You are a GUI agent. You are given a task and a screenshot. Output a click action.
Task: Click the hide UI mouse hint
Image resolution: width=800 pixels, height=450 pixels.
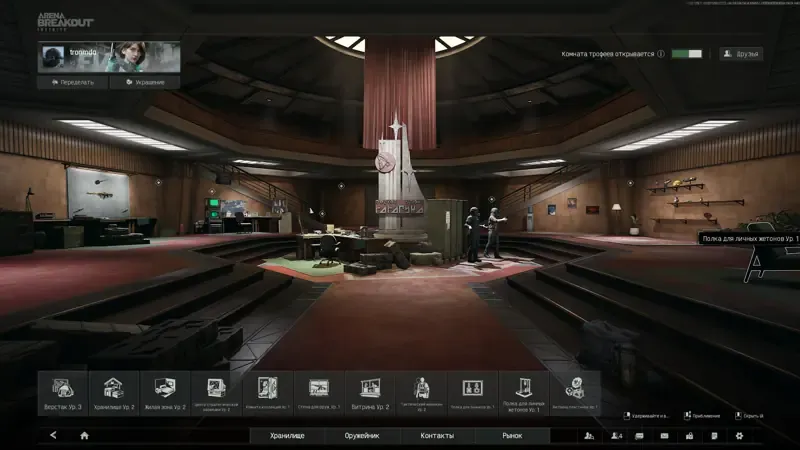(x=749, y=416)
